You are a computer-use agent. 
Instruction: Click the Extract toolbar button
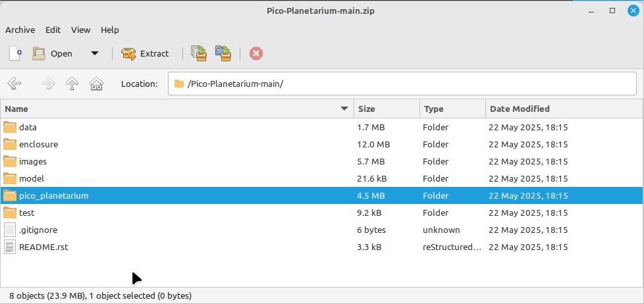point(145,54)
